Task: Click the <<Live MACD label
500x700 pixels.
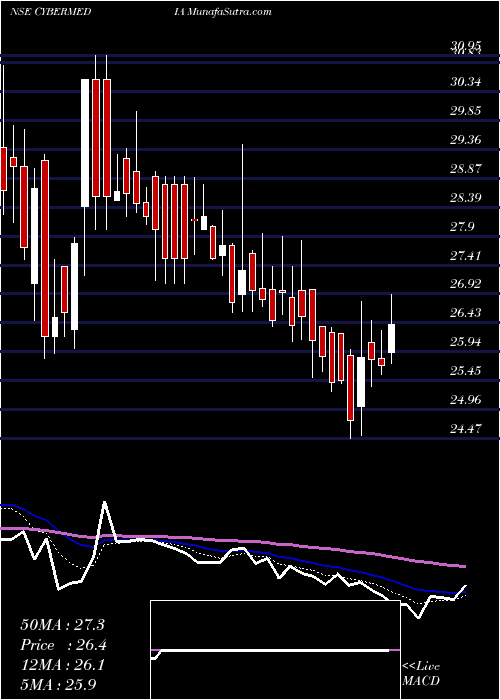Action: coord(421,673)
